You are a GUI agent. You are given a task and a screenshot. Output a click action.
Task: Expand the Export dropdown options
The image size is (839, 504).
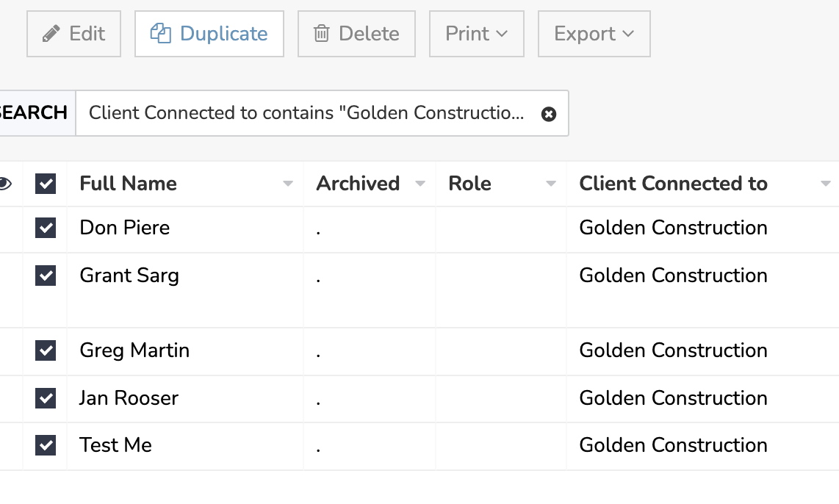point(594,34)
